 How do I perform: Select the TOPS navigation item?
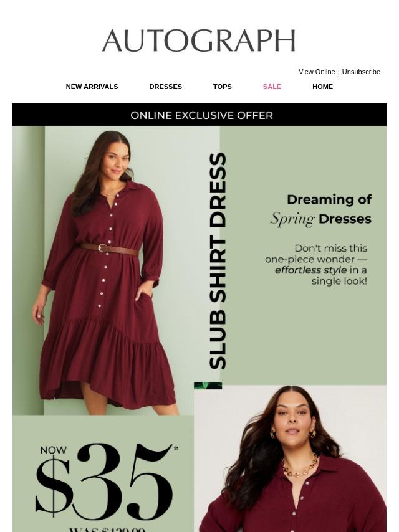(x=223, y=87)
